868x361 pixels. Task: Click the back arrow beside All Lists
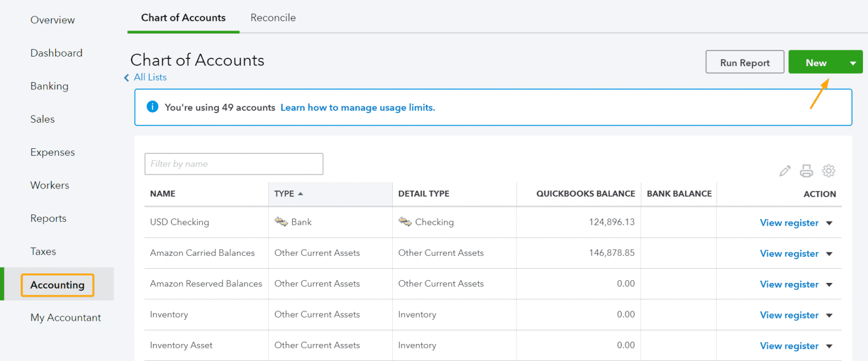[x=126, y=78]
